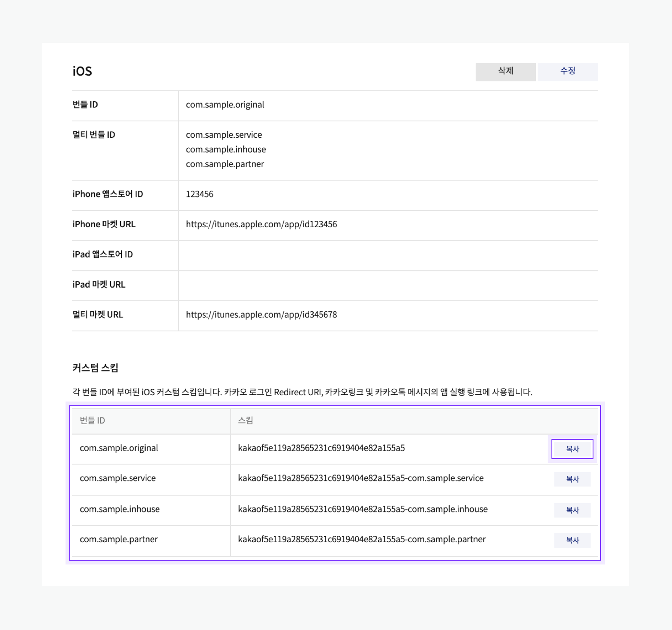Click the iPhone 앱스토어 ID row label
The height and width of the screenshot is (630, 672).
click(108, 194)
